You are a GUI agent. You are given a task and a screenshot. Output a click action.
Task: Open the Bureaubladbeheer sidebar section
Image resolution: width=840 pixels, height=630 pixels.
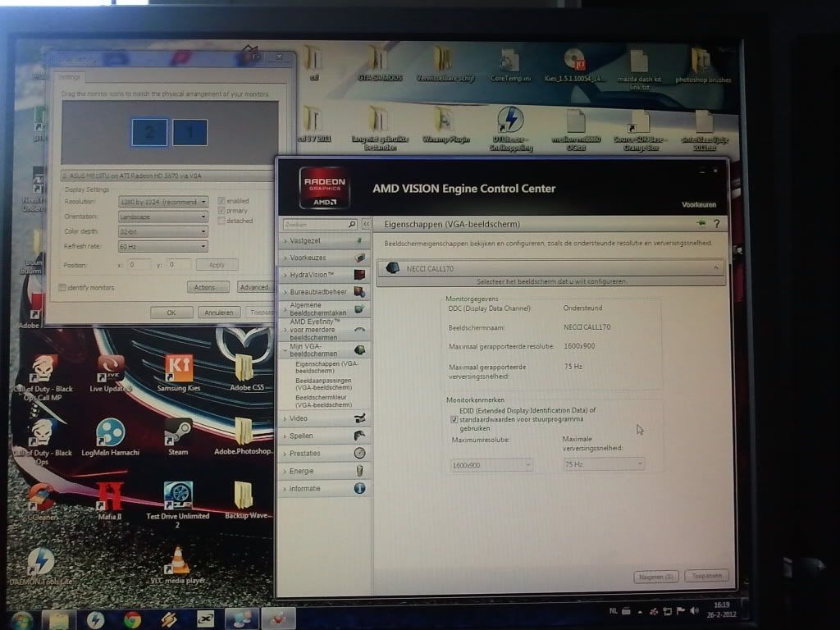point(325,292)
